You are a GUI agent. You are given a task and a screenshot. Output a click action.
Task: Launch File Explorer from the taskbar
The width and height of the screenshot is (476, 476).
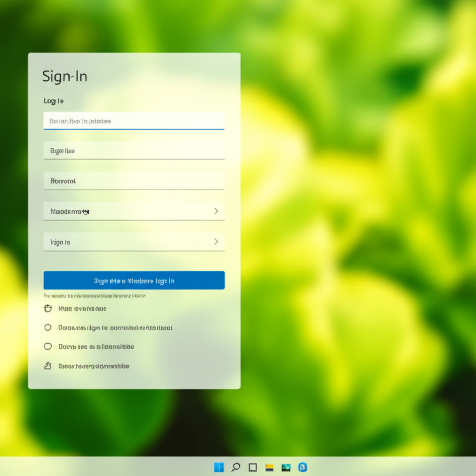coord(269,467)
